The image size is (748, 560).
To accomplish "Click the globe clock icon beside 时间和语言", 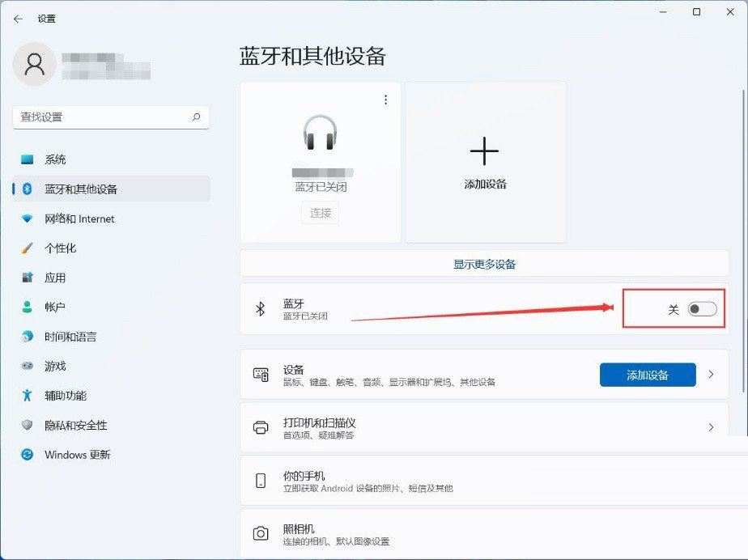I will point(28,337).
